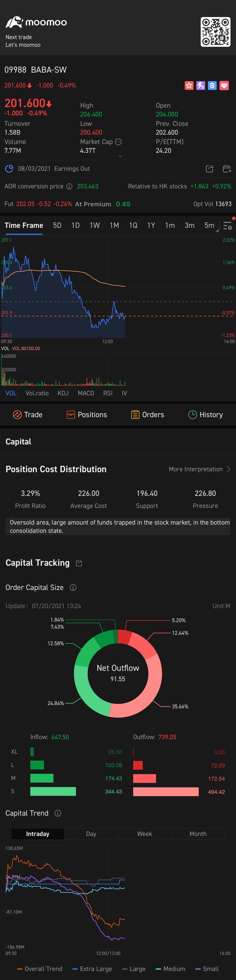
Task: Switch chart to 1M monthly
Action: 114,225
